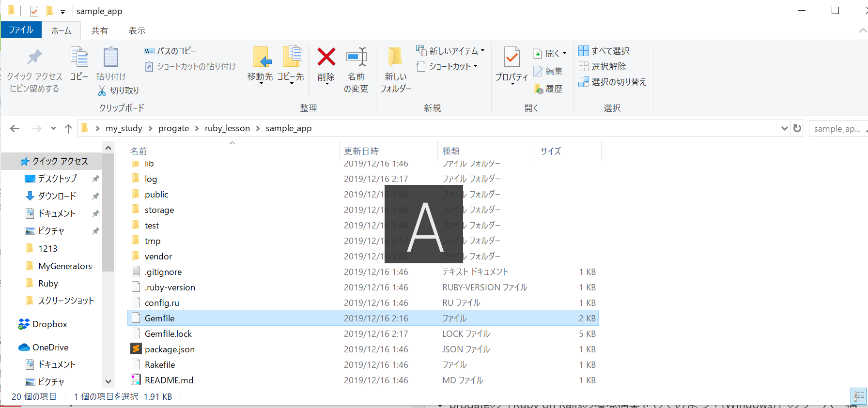Image resolution: width=868 pixels, height=408 pixels.
Task: Sort by サイズ column header
Action: (x=551, y=151)
